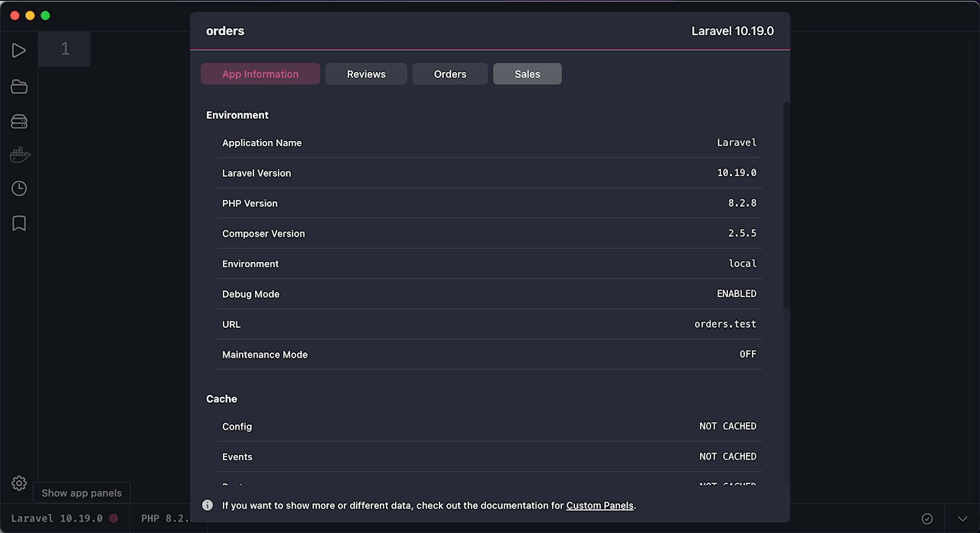Click the Debug Mode value ENABLED
Image resolution: width=980 pixels, height=533 pixels.
pos(737,294)
